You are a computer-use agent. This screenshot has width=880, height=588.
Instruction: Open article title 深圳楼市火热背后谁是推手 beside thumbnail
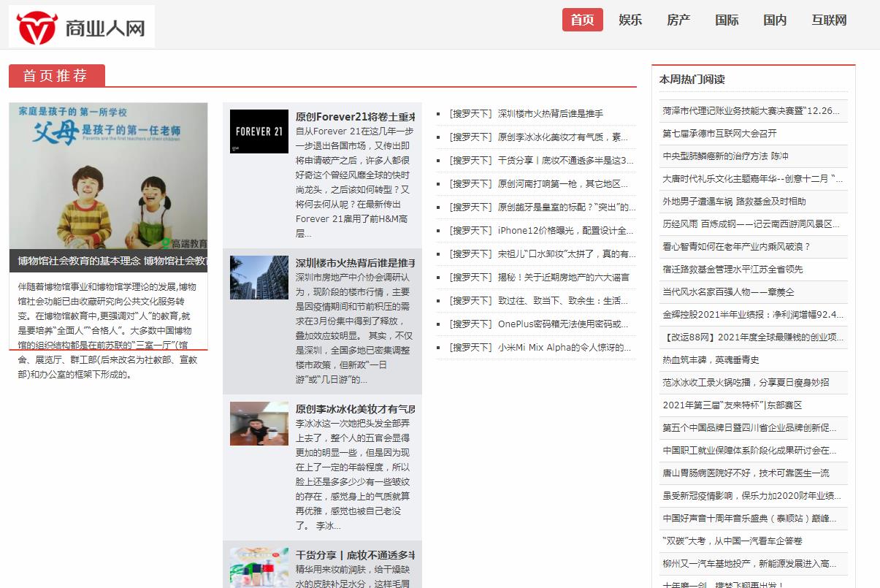[355, 263]
